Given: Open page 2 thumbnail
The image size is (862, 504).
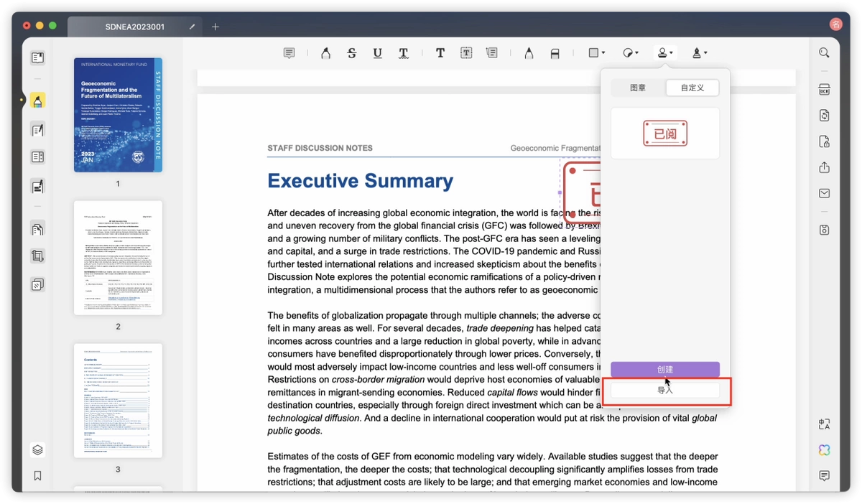Looking at the screenshot, I should click(x=118, y=258).
